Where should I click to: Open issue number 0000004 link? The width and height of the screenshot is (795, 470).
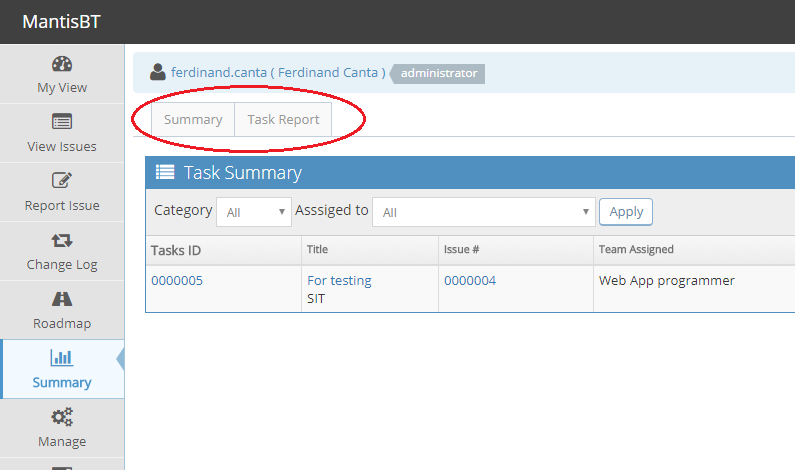pyautogui.click(x=470, y=281)
